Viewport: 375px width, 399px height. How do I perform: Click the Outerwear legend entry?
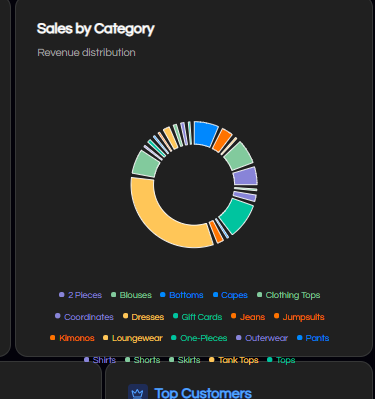point(262,338)
